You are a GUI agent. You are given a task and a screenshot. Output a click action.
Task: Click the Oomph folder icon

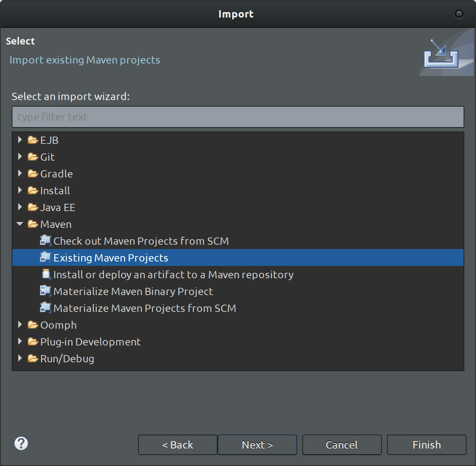click(33, 325)
